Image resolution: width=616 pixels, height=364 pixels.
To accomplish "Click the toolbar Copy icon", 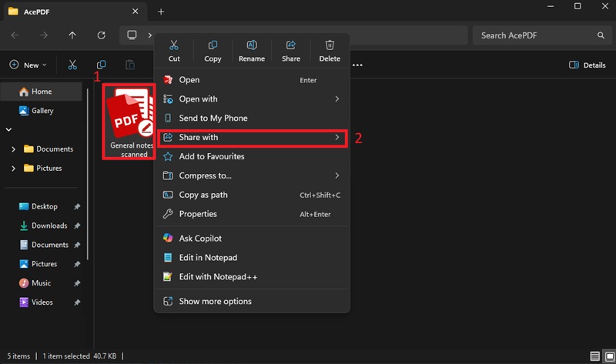I will 102,65.
